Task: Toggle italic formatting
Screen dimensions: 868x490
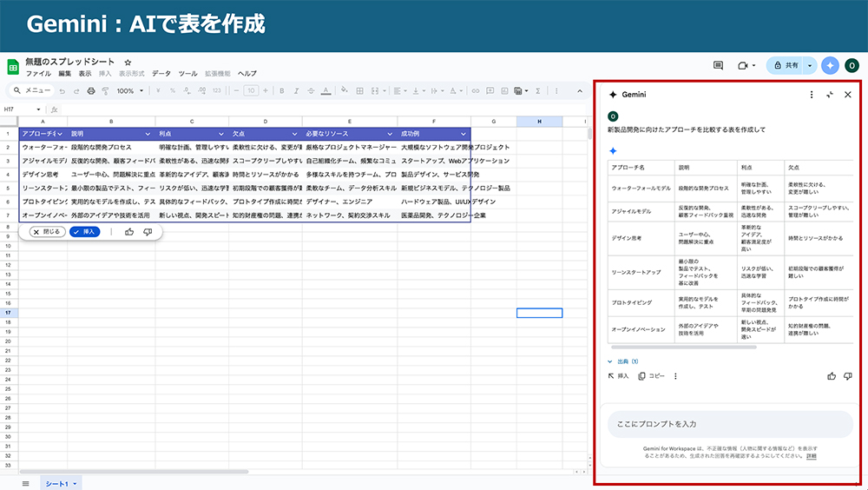Action: coord(296,91)
